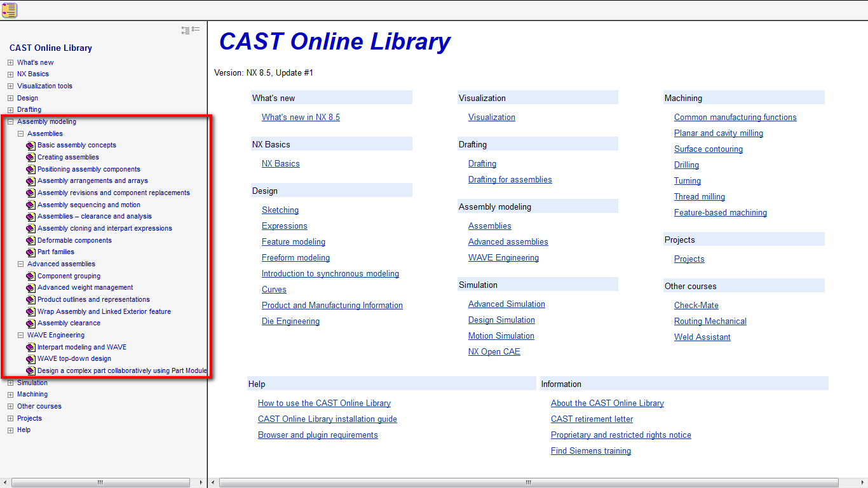Click the book icon beside Basic assembly concepts
868x488 pixels.
click(x=31, y=146)
